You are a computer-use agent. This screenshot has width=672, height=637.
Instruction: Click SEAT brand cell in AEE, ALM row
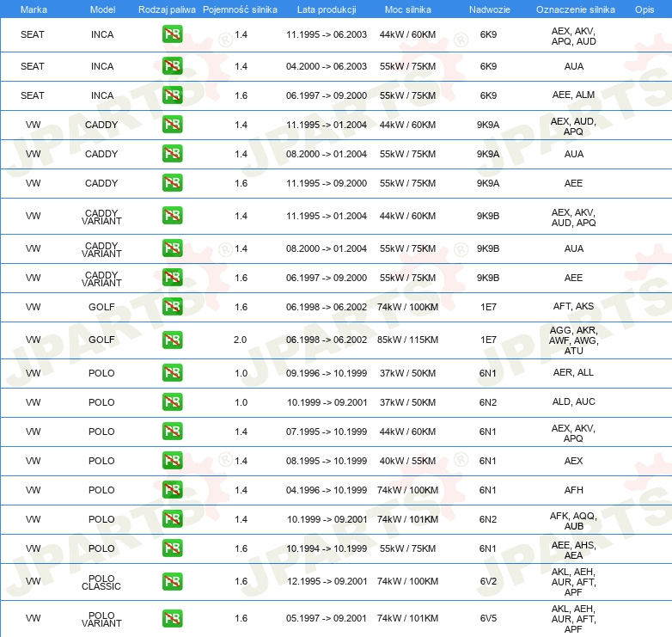point(33,95)
